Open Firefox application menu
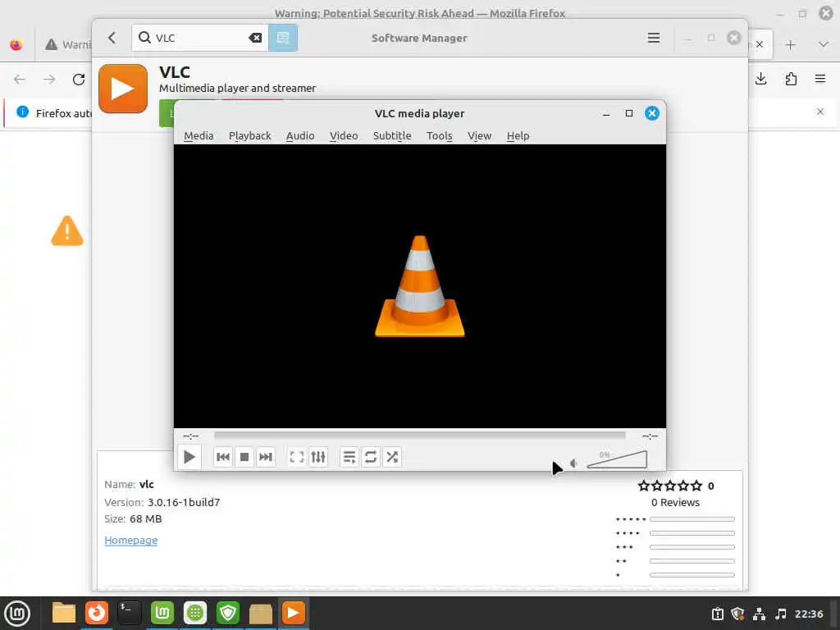Image resolution: width=840 pixels, height=630 pixels. click(820, 80)
